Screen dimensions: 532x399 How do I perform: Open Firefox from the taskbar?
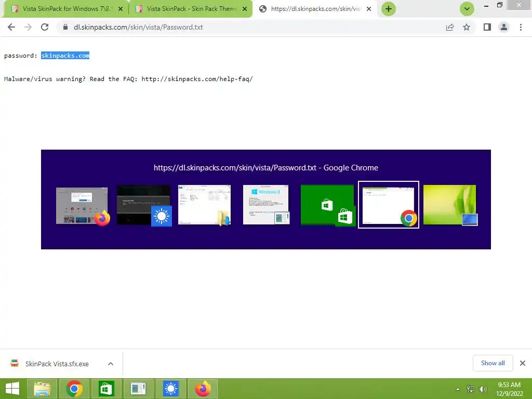(x=203, y=389)
